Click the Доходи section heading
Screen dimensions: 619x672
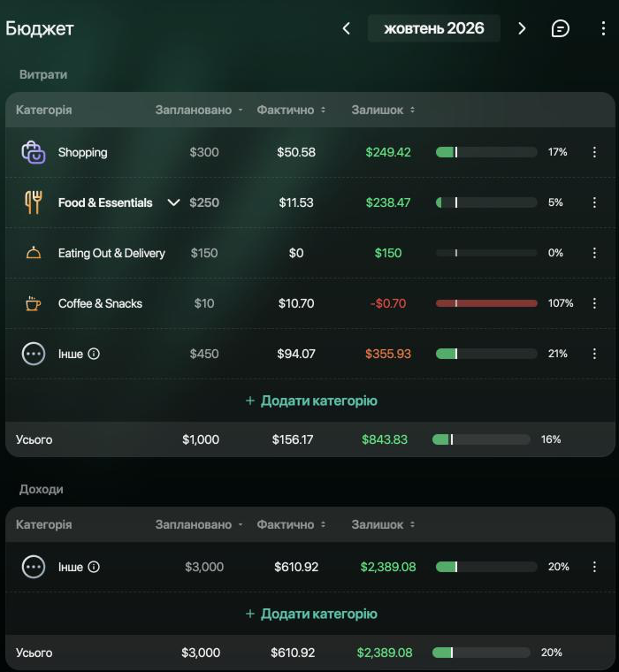pos(42,490)
